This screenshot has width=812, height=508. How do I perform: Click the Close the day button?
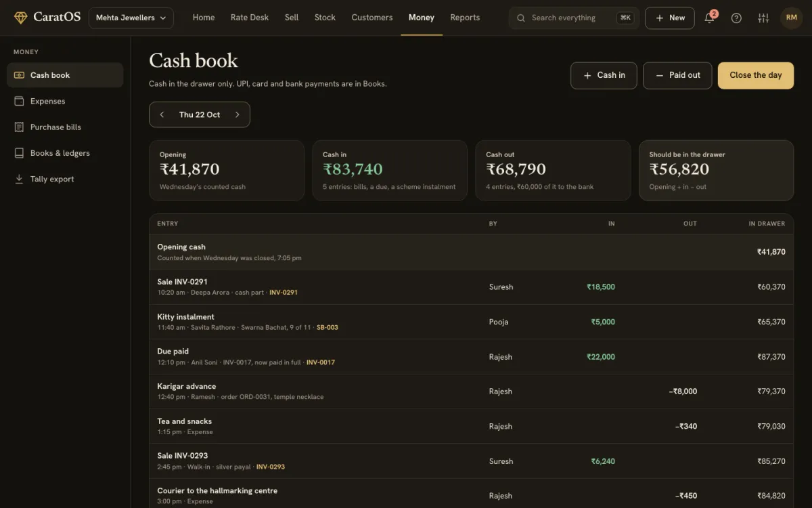pos(756,75)
